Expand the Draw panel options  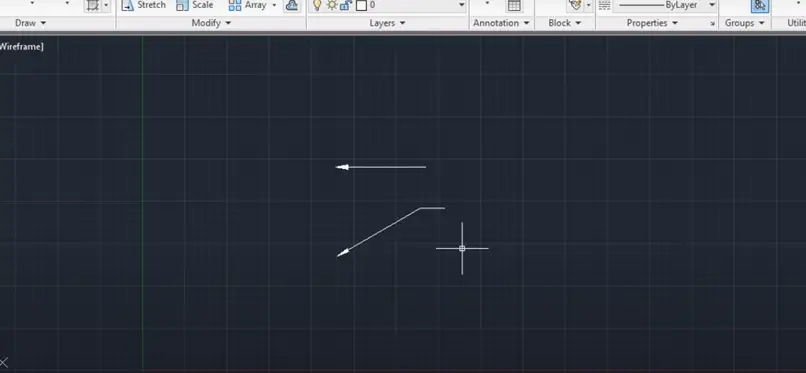click(x=30, y=23)
